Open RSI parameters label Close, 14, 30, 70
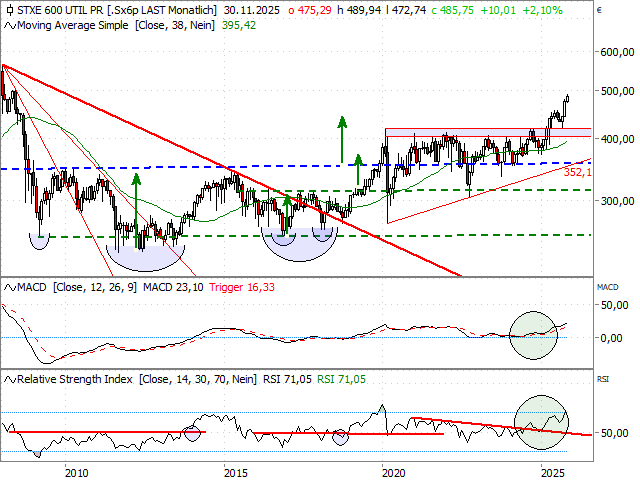The image size is (640, 480). tap(196, 379)
